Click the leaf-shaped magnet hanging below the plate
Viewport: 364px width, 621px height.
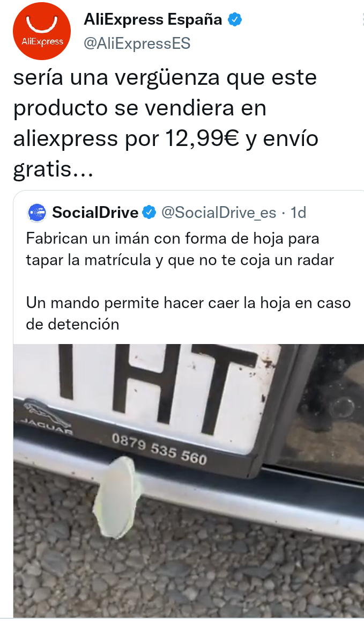[x=115, y=497]
